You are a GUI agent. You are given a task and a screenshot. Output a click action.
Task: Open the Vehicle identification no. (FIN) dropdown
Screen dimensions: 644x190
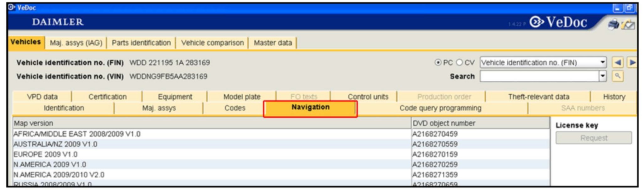click(602, 62)
